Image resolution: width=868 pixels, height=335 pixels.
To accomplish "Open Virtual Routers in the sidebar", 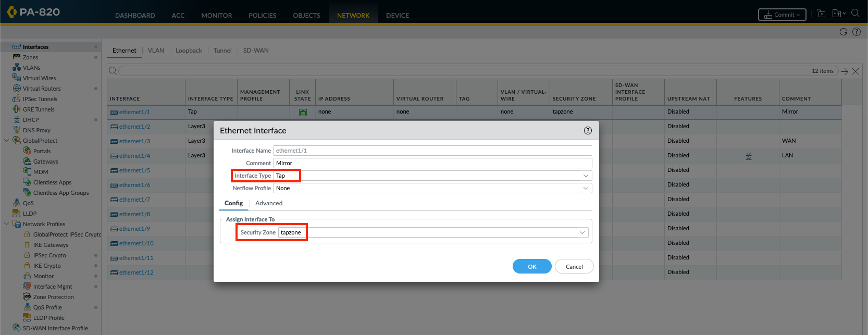I will [x=41, y=89].
